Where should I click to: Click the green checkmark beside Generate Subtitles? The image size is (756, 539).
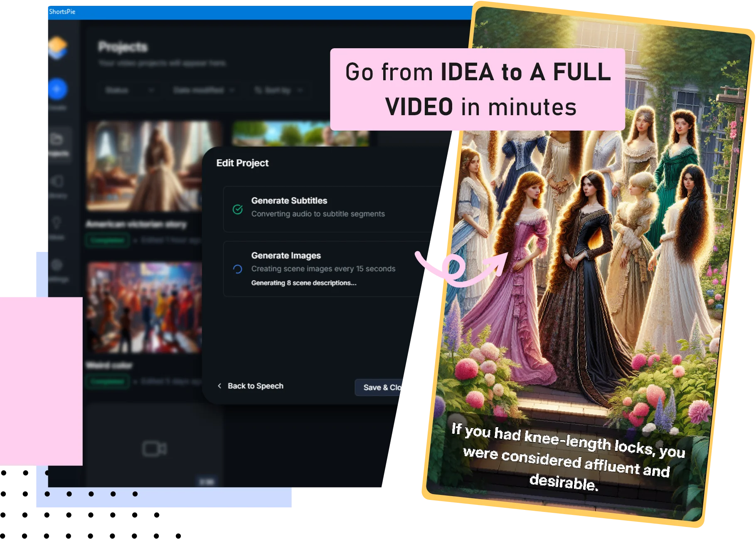[x=238, y=209]
